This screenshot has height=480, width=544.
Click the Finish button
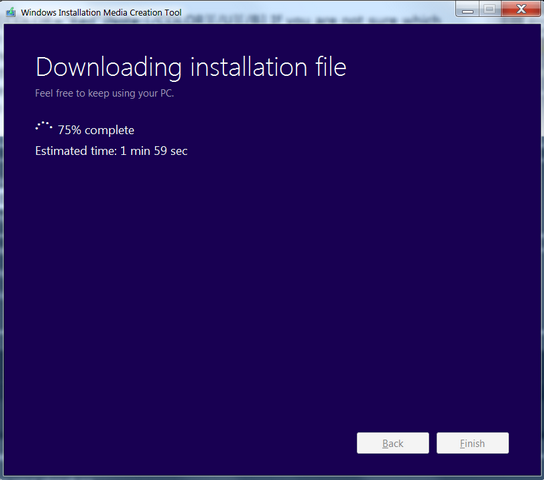coord(473,443)
